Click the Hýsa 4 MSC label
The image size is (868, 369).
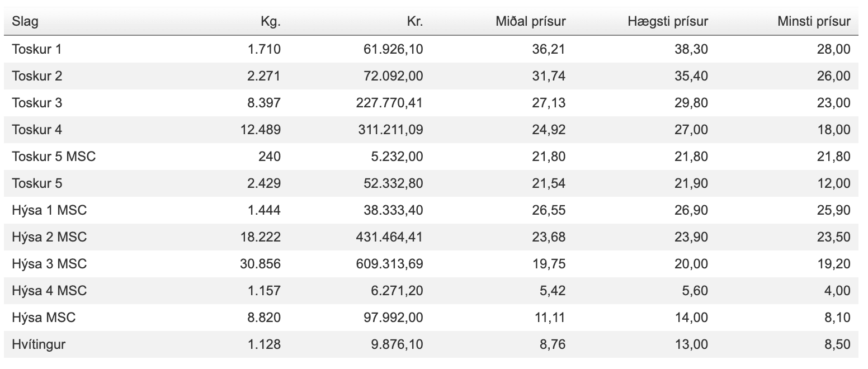49,291
